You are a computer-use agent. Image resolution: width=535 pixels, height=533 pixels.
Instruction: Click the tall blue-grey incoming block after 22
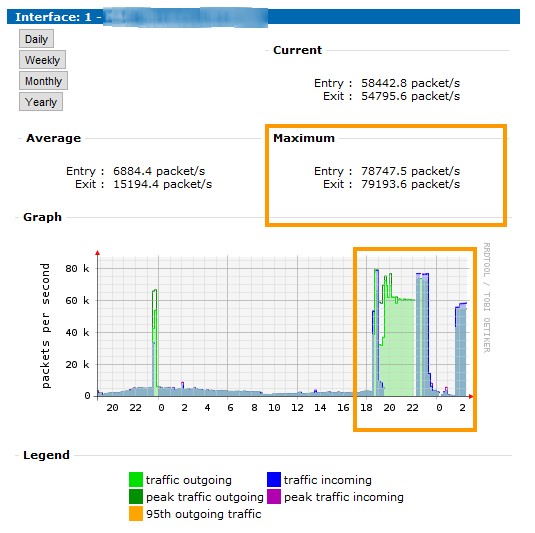pos(422,334)
